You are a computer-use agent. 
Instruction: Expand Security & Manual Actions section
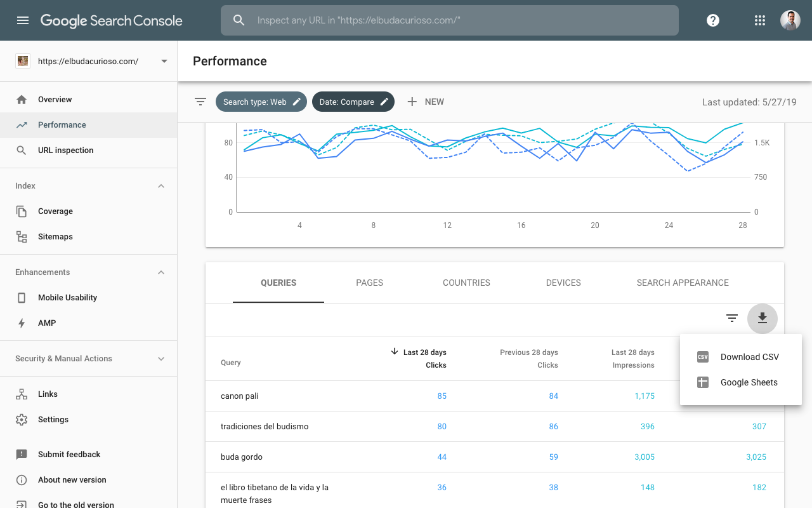(161, 359)
